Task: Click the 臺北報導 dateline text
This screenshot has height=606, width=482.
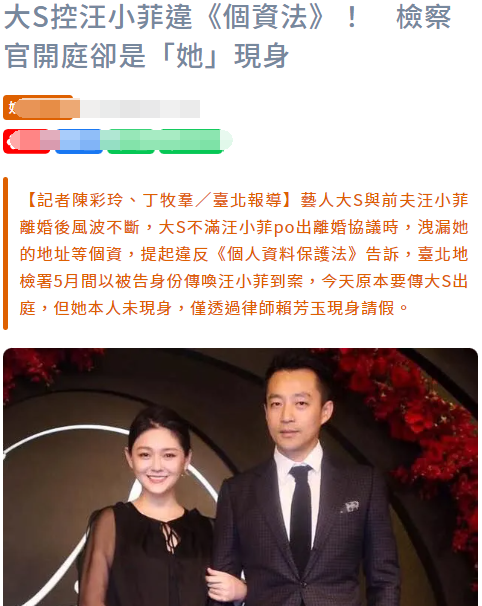Action: pyautogui.click(x=247, y=200)
